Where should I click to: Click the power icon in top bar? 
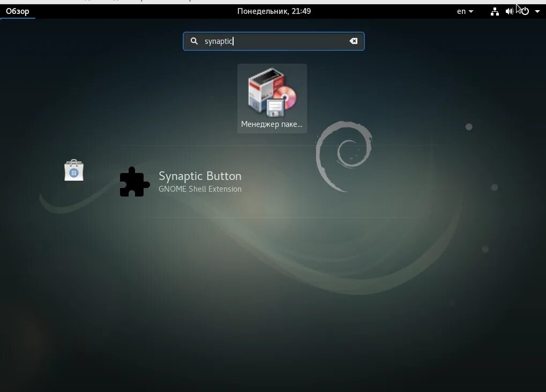tap(525, 11)
